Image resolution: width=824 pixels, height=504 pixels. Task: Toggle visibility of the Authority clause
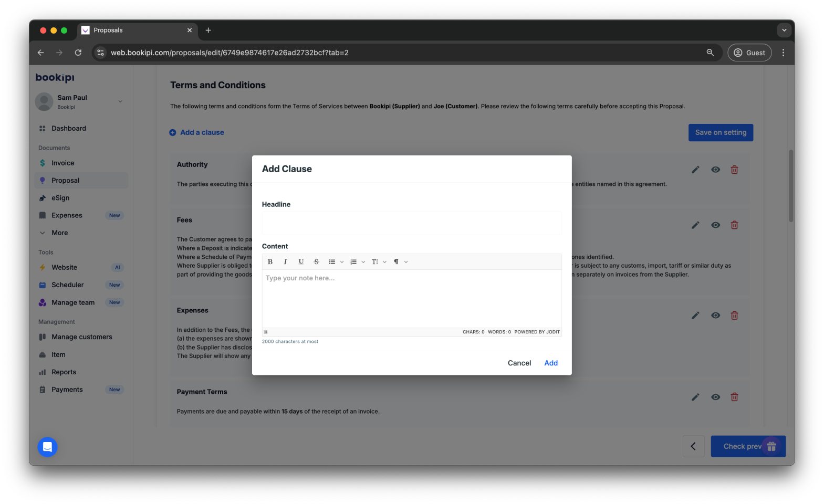click(x=715, y=170)
